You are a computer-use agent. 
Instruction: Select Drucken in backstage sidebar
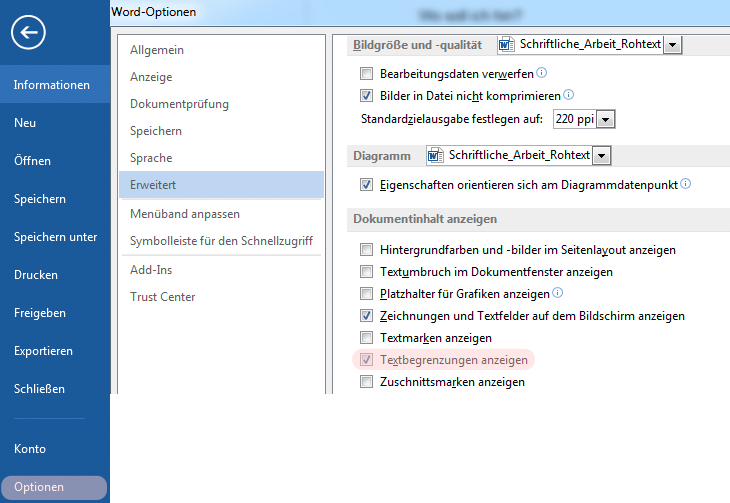(x=36, y=275)
